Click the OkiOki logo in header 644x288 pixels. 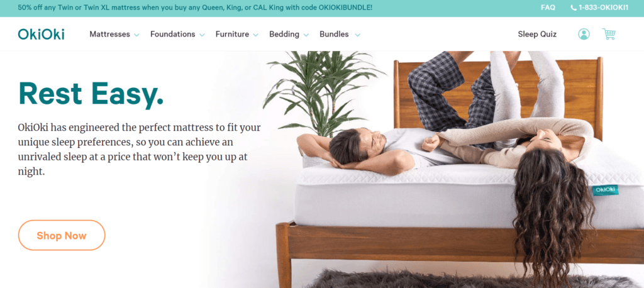[x=41, y=34]
